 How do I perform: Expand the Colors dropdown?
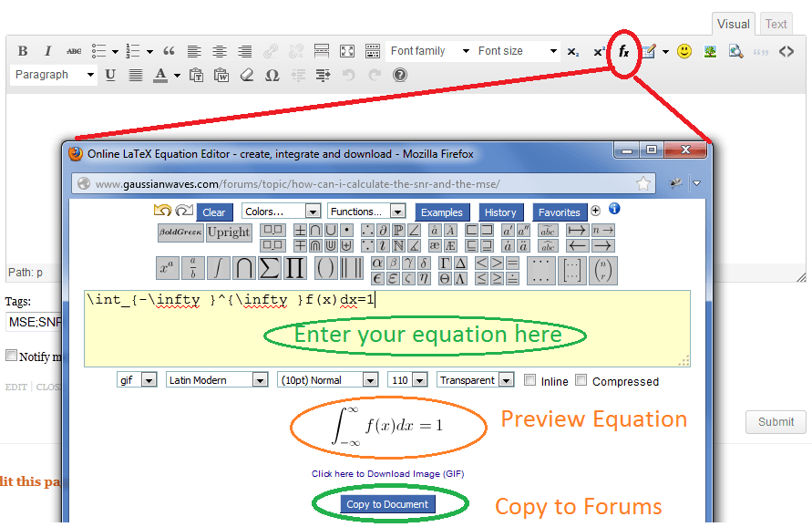(282, 212)
